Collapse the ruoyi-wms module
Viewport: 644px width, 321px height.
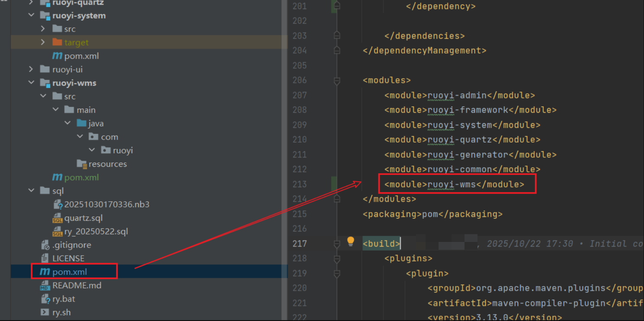click(31, 83)
